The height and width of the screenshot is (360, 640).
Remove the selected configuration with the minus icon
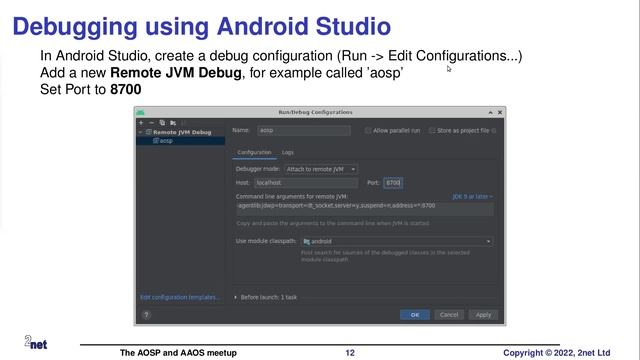point(151,122)
